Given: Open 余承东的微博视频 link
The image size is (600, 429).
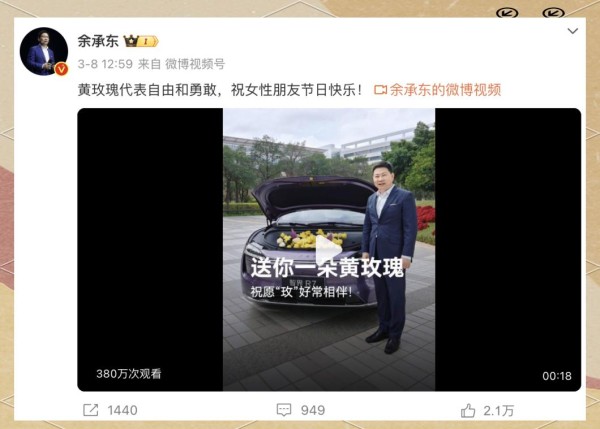Looking at the screenshot, I should click(x=445, y=90).
